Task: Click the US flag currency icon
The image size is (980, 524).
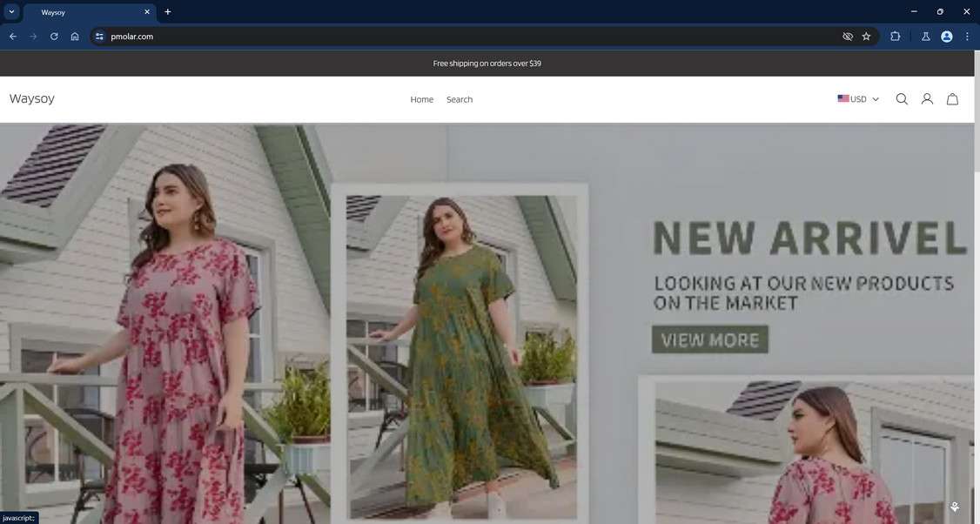Action: click(x=843, y=99)
